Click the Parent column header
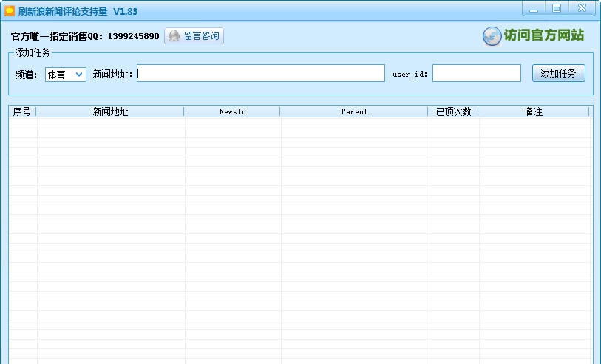Viewport: 601px width, 364px height. click(354, 111)
